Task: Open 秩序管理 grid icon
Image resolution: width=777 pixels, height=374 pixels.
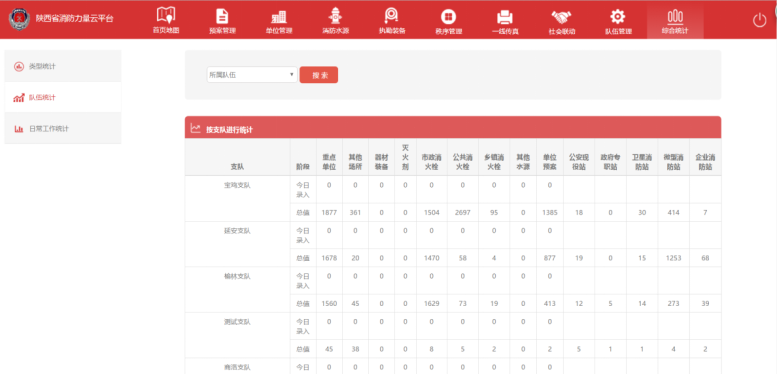Action: tap(448, 17)
